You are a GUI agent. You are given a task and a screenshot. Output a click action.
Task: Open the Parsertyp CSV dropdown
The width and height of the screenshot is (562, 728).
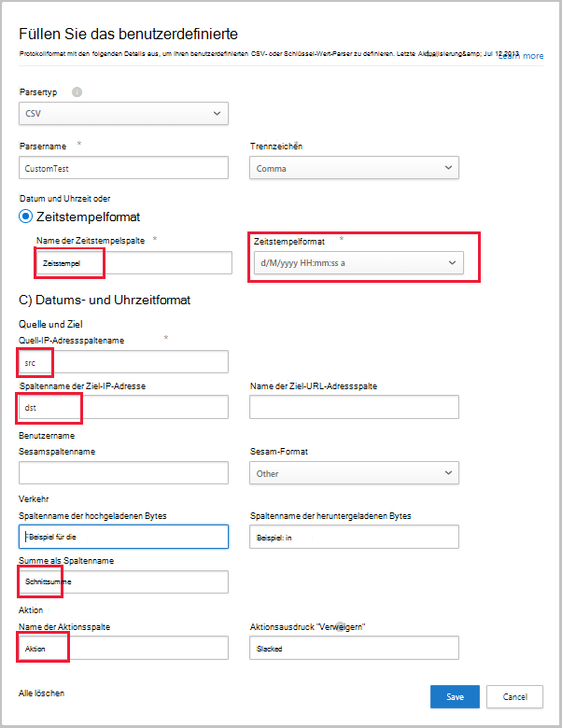tap(123, 114)
